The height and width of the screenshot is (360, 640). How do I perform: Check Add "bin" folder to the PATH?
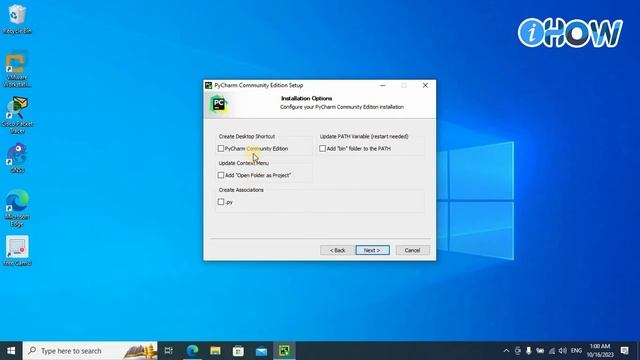coord(322,149)
